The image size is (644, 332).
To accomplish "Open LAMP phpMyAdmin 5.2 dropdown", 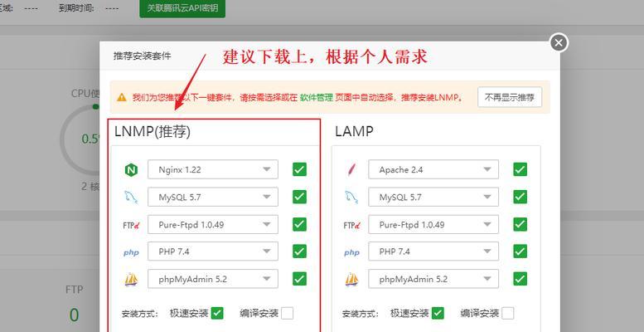I will [x=433, y=279].
